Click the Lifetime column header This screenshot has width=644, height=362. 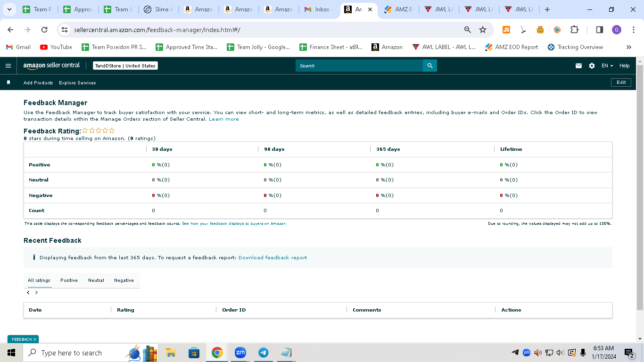pos(511,149)
